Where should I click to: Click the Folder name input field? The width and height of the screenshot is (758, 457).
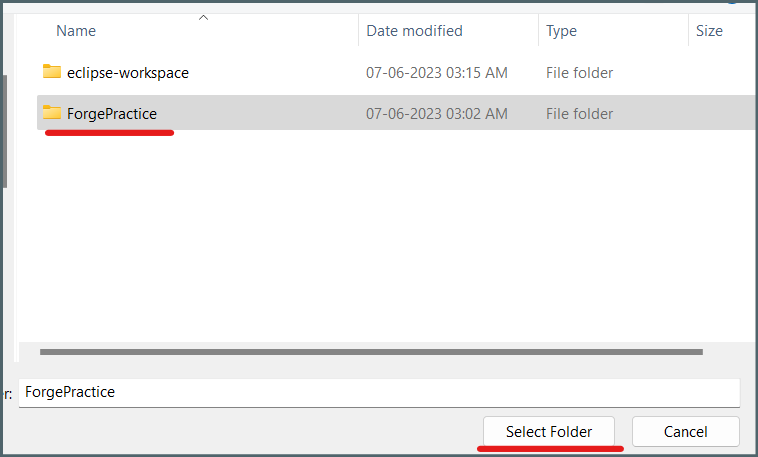click(379, 392)
